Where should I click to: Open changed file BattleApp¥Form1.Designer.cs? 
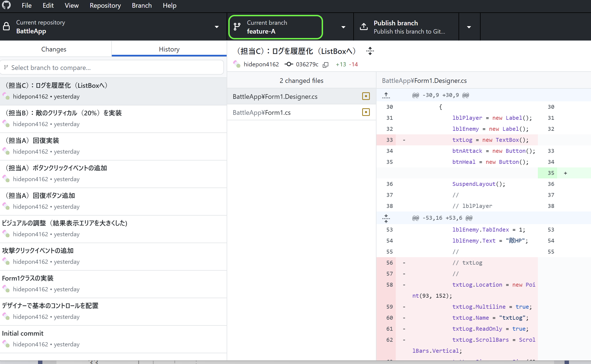point(302,96)
